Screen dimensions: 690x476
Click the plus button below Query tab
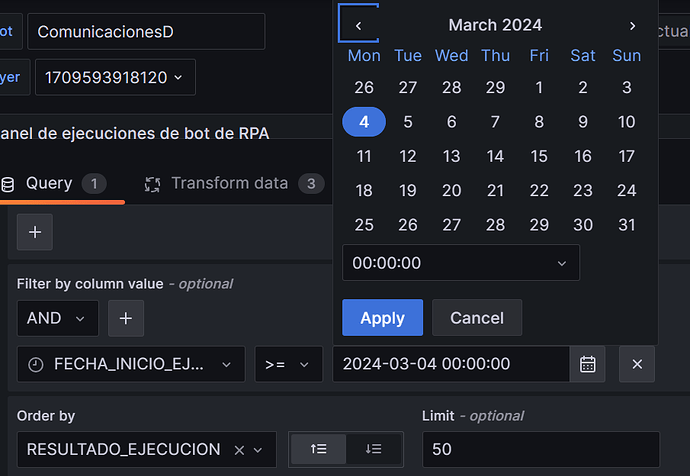(x=35, y=232)
